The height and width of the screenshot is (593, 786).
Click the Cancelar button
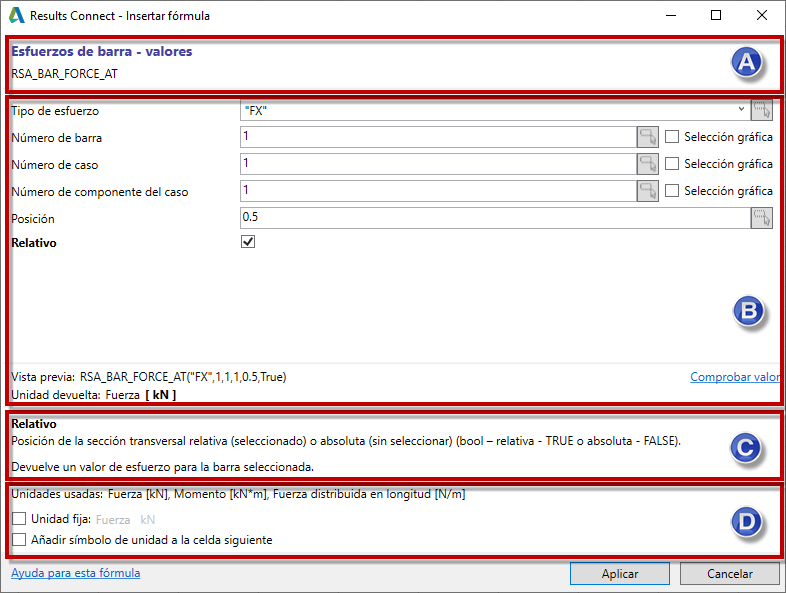[729, 573]
